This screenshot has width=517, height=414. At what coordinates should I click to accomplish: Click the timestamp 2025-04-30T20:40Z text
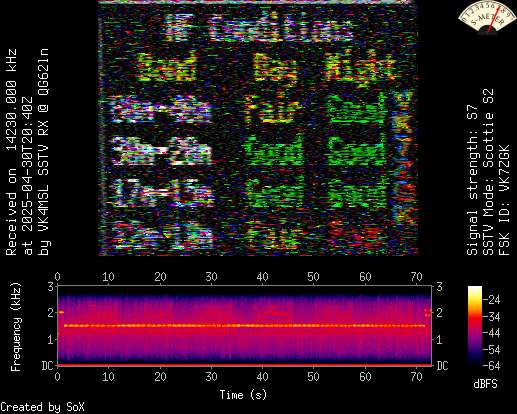[x=28, y=176]
